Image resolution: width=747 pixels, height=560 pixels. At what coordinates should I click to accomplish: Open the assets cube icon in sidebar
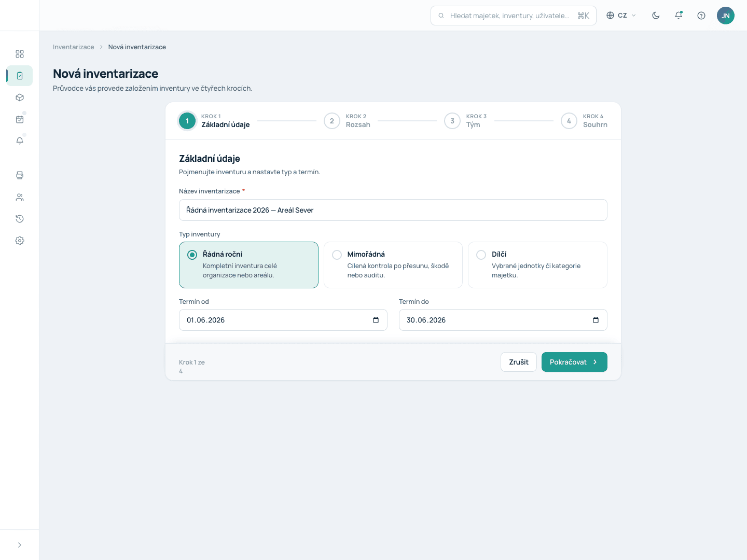tap(20, 97)
